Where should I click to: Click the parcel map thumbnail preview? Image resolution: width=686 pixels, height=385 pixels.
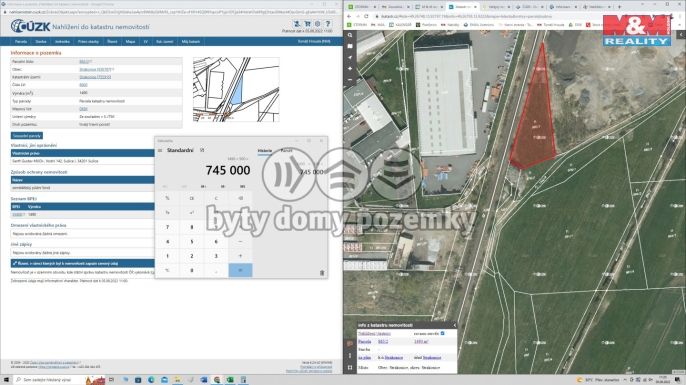click(236, 89)
